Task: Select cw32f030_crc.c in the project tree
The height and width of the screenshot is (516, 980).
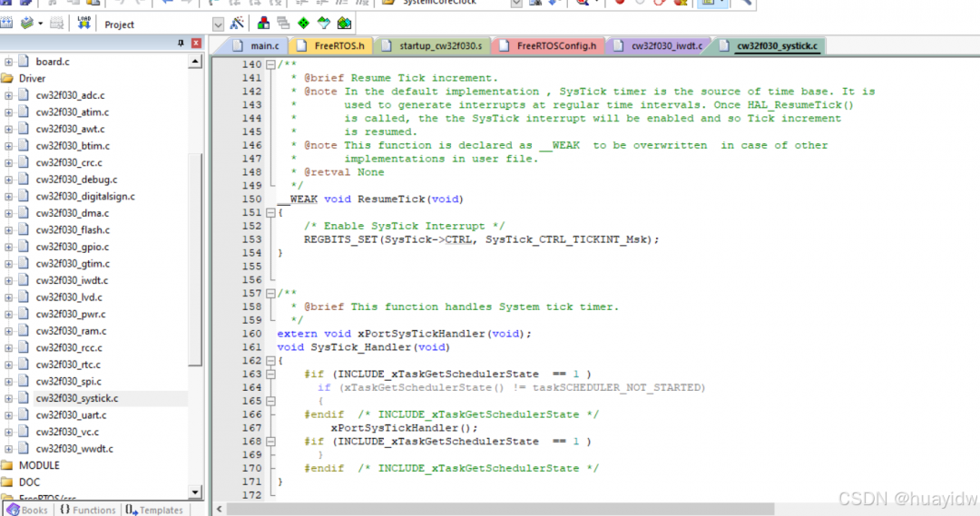Action: (69, 162)
